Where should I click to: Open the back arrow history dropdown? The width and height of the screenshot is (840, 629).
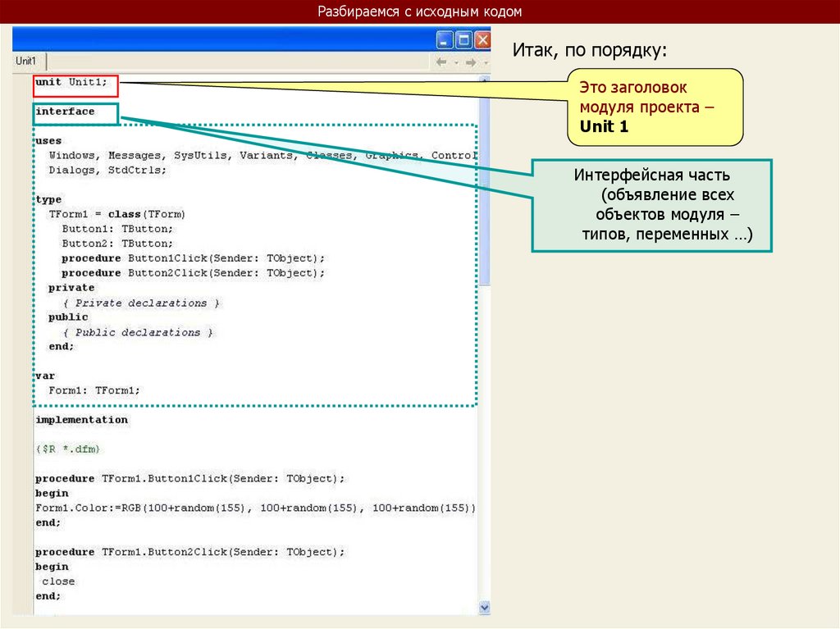[456, 62]
